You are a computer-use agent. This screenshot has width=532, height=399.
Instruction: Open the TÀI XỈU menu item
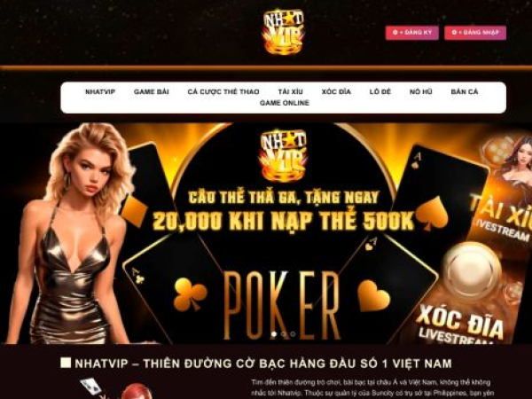pyautogui.click(x=291, y=91)
